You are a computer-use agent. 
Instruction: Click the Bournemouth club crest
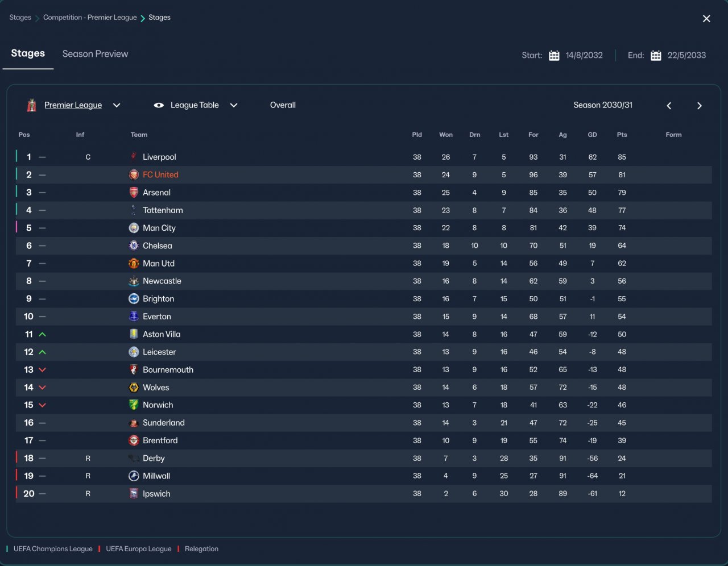coord(134,369)
